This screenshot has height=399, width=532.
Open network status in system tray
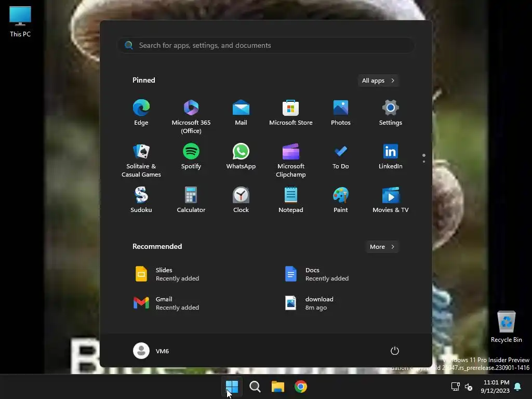(x=455, y=387)
